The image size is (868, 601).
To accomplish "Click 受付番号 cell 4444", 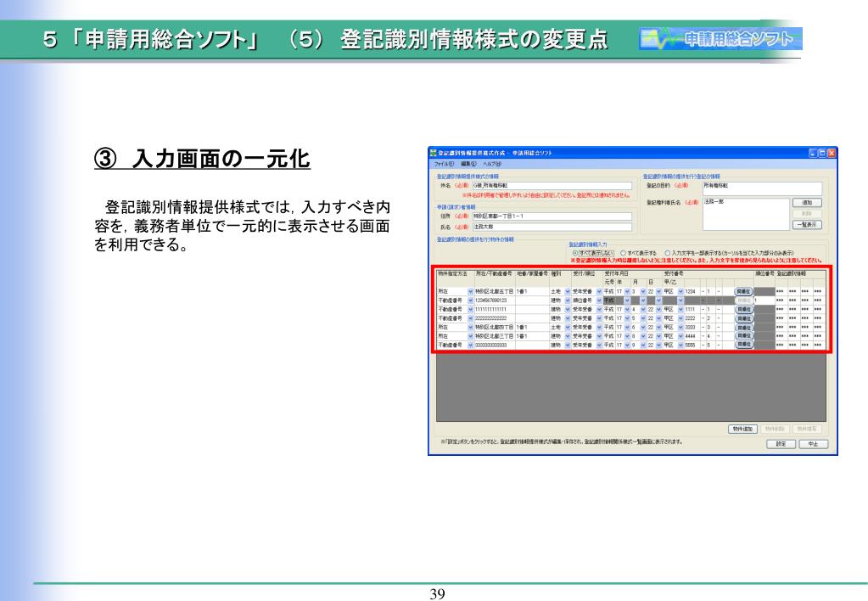I will [x=692, y=335].
